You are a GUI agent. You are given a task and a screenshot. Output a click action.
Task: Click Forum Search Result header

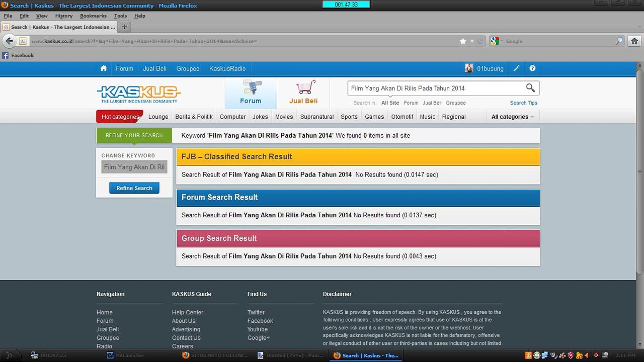[358, 198]
